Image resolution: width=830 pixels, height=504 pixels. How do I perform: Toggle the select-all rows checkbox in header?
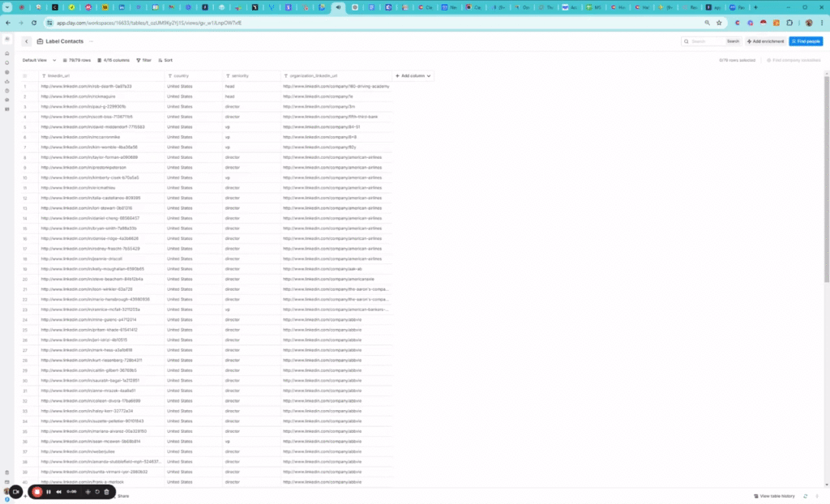point(25,75)
